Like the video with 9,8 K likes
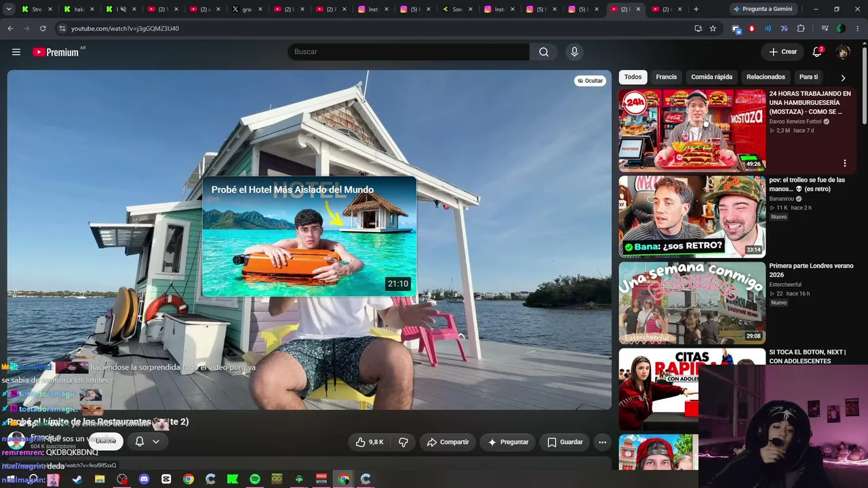The height and width of the screenshot is (488, 868). tap(370, 442)
